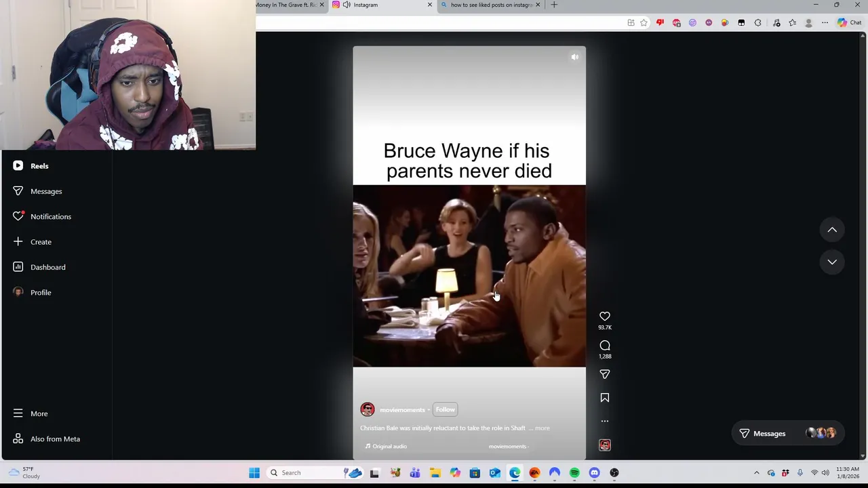868x488 pixels.
Task: Save the reel with the bookmark icon
Action: point(605,398)
